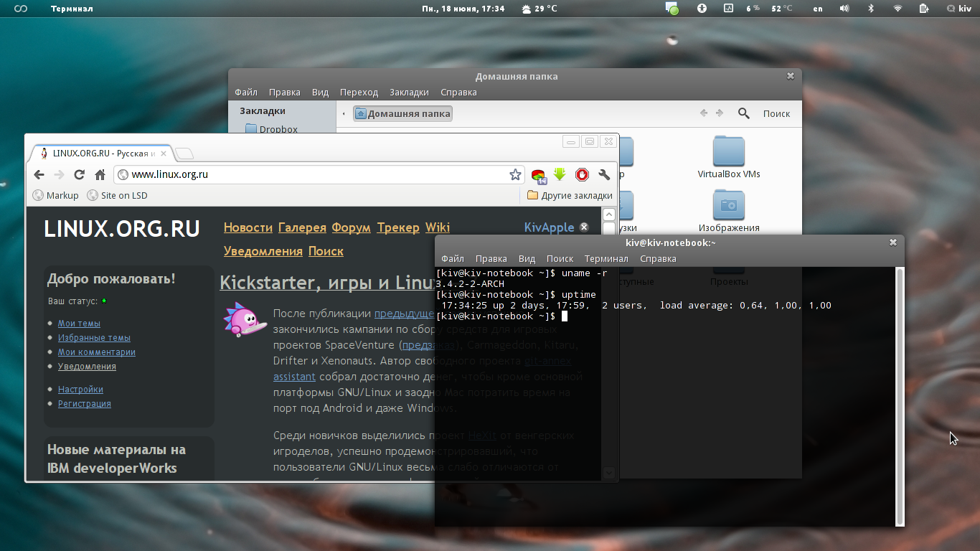Open the Правка menu in file manager
This screenshot has width=980, height=551.
[285, 93]
